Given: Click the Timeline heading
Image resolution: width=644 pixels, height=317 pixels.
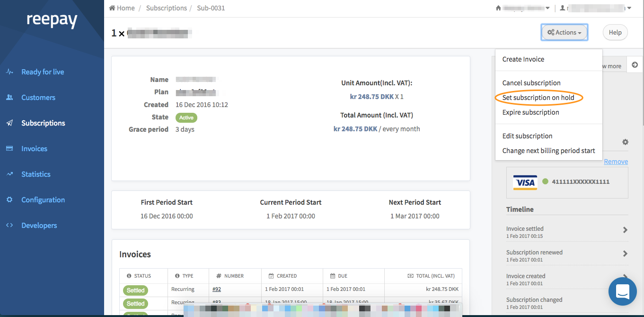Looking at the screenshot, I should 520,209.
